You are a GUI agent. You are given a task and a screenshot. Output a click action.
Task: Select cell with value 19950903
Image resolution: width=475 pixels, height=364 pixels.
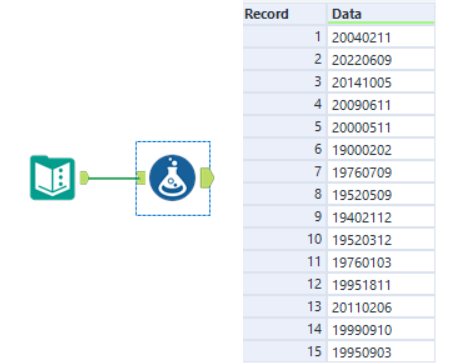(381, 352)
